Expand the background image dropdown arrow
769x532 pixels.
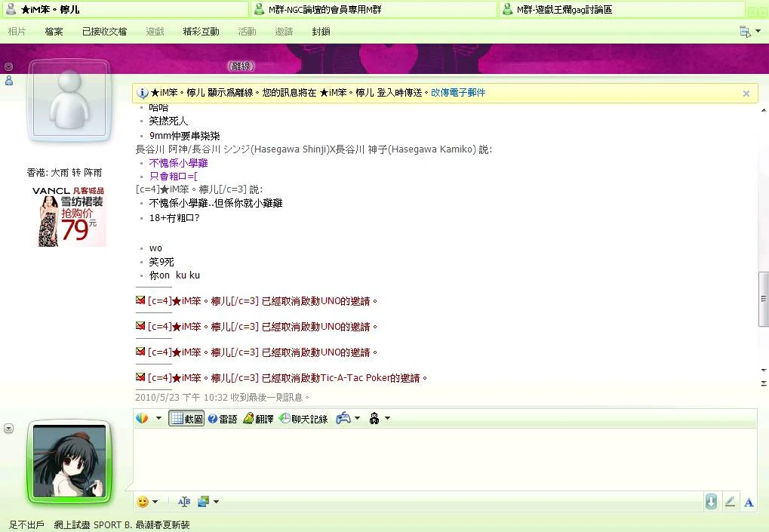pos(216,502)
